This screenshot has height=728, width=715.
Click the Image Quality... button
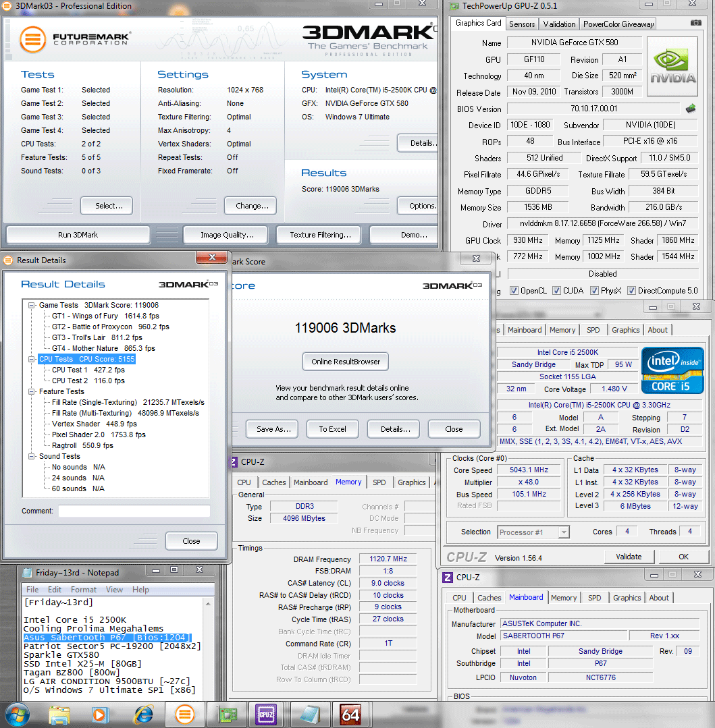point(227,235)
